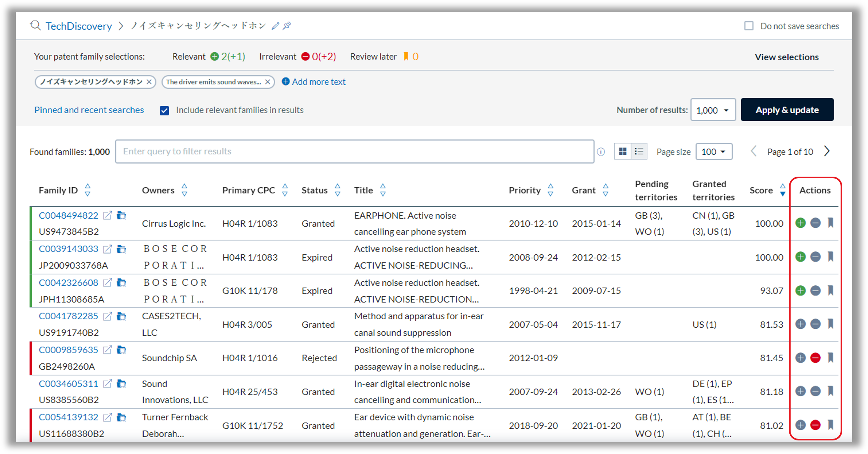Viewport: 868px width, 454px height.
Task: Select the 'Cirrus Logic Inc.' owner cell
Action: (174, 224)
